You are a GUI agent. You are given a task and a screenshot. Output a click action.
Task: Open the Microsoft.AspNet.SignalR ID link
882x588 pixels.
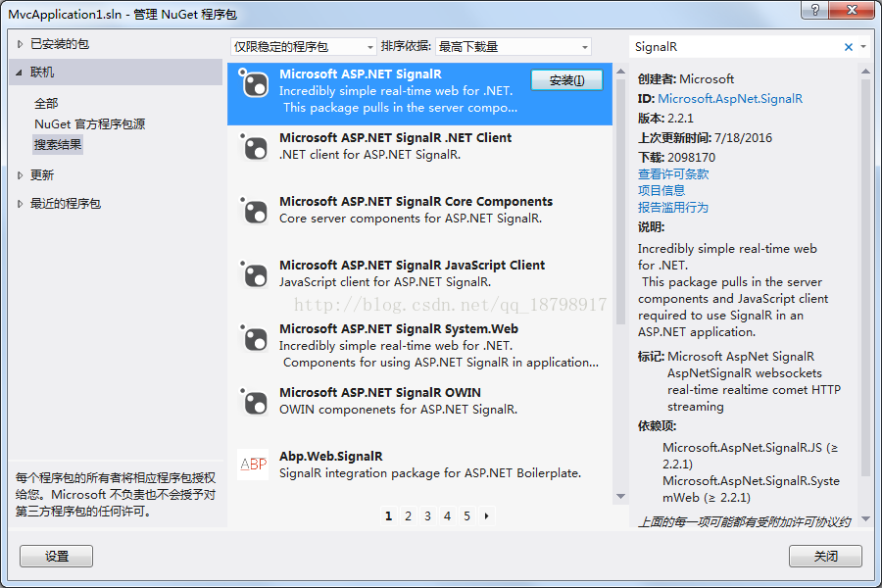point(729,98)
